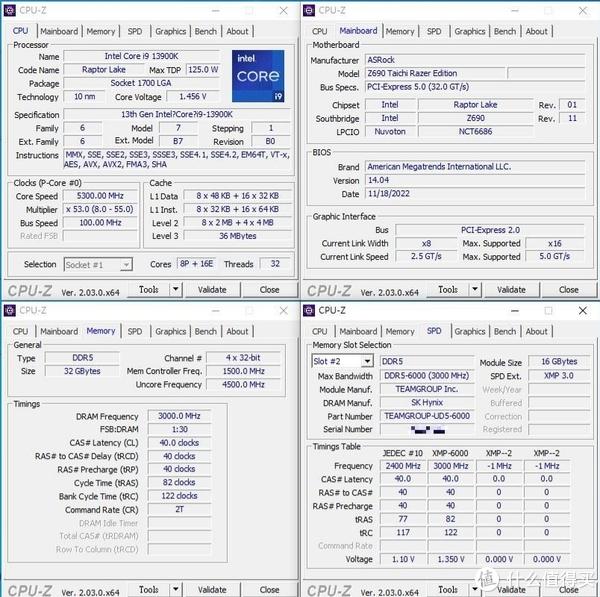Image resolution: width=600 pixels, height=597 pixels.
Task: Open About tab in top-left CPU-Z window
Action: tap(237, 31)
